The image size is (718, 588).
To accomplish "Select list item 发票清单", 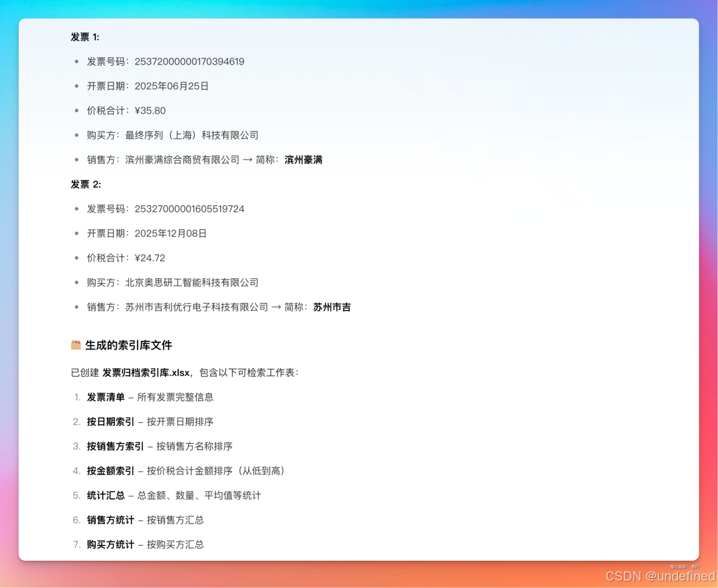I will [x=106, y=397].
